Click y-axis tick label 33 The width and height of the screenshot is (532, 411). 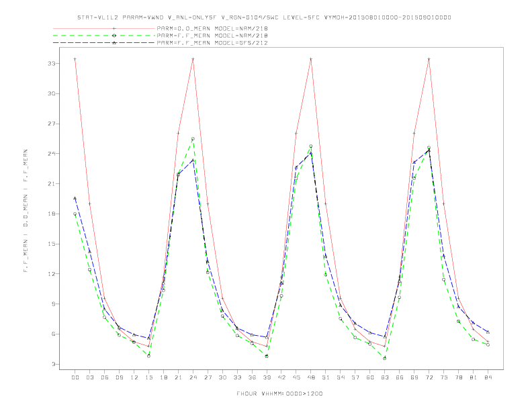52,63
